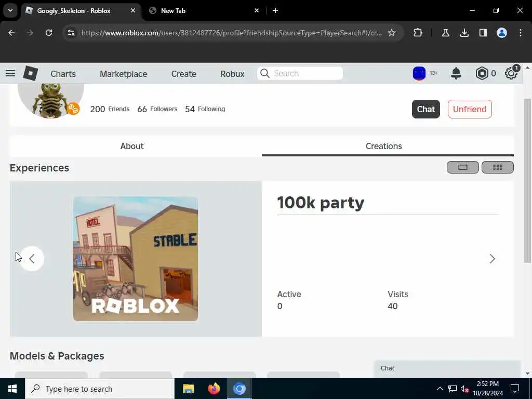Image resolution: width=532 pixels, height=399 pixels.
Task: View the 66 Followers list
Action: coord(157,109)
